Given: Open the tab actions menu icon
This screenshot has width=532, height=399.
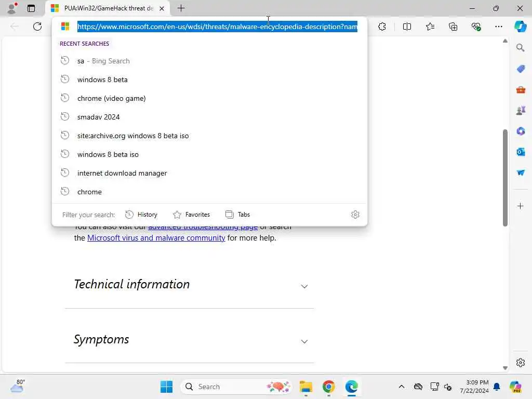Looking at the screenshot, I should (x=31, y=8).
